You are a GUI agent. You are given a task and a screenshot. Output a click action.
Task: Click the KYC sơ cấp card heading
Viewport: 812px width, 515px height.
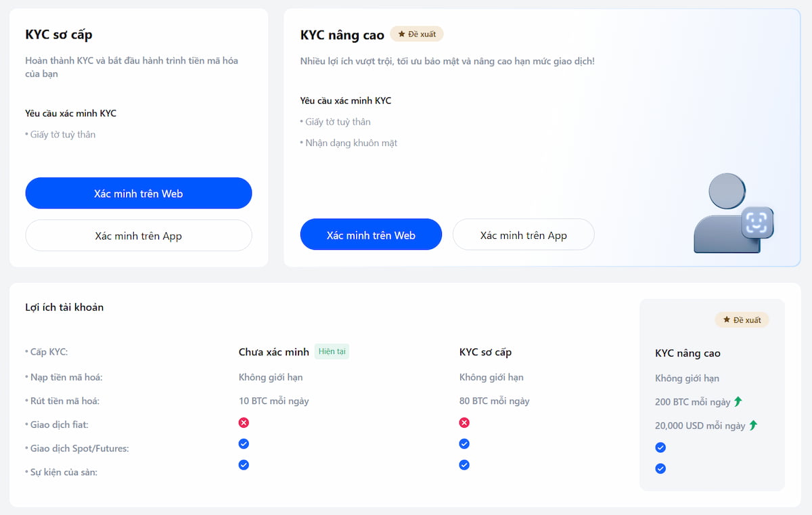click(59, 35)
